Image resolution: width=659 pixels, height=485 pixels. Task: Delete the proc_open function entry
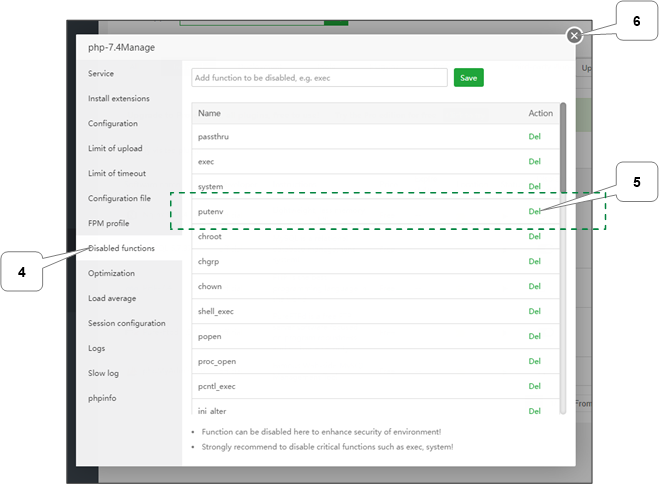click(534, 361)
